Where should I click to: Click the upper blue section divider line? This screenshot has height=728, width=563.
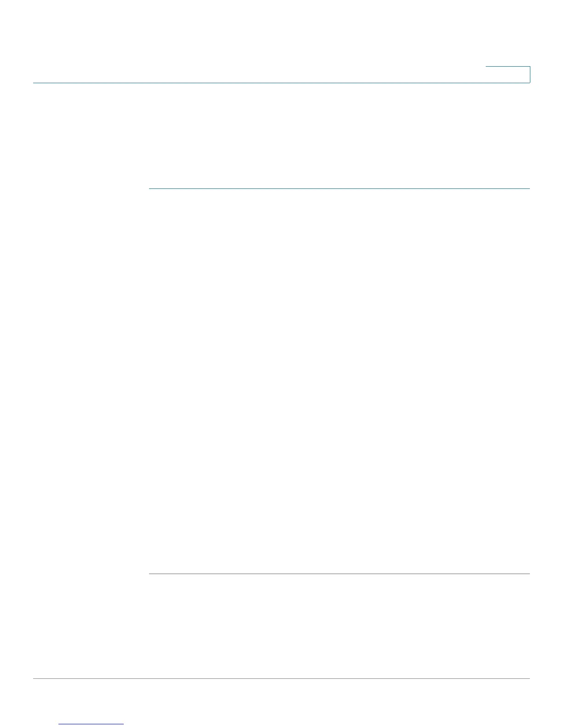coord(339,188)
